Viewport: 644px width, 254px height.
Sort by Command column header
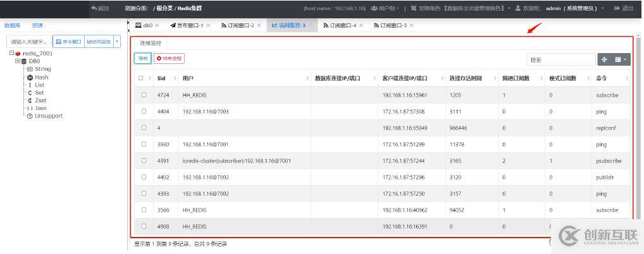pos(610,78)
